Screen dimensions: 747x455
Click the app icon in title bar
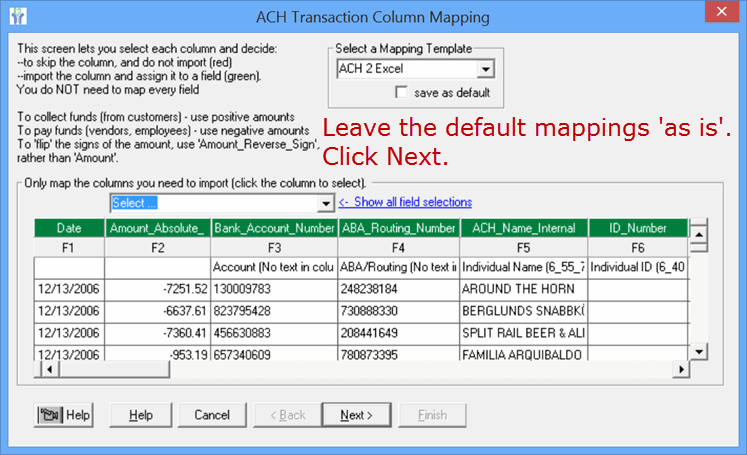coord(17,17)
